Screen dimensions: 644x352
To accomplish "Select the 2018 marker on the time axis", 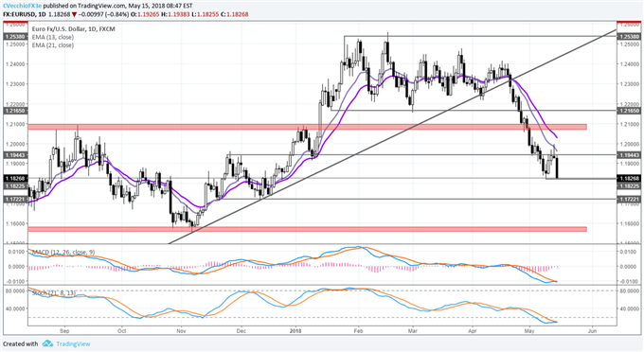I will click(x=295, y=330).
